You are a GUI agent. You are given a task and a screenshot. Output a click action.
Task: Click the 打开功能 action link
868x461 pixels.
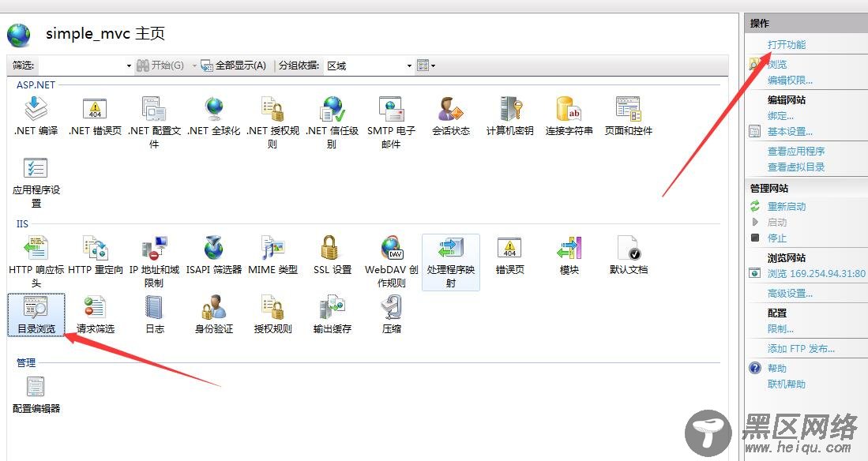tap(787, 45)
